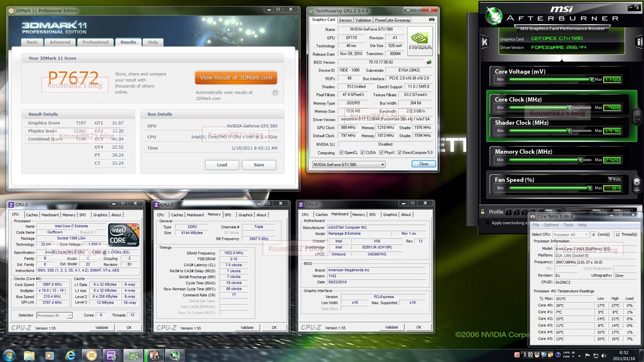This screenshot has height=362, width=644.
Task: Toggle automatically view results at 3DMark.com
Action: coord(275,93)
